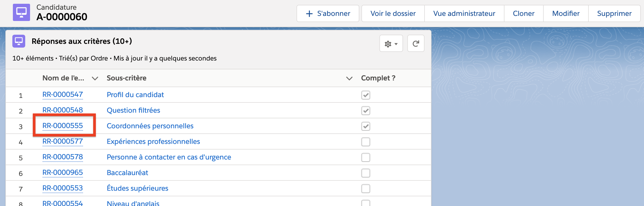Click the plus icon on S'abonner
Screen dimensions: 644x206
[x=309, y=14]
